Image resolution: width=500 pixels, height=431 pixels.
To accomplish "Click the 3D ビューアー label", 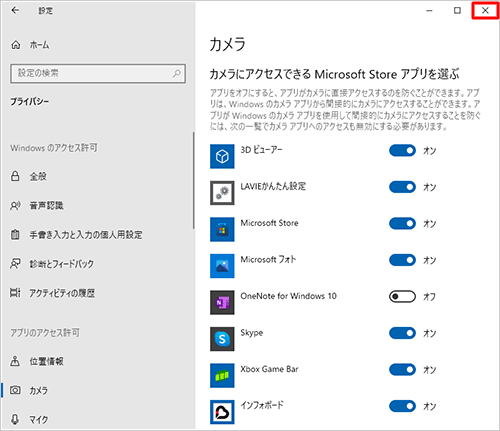I will click(x=261, y=150).
